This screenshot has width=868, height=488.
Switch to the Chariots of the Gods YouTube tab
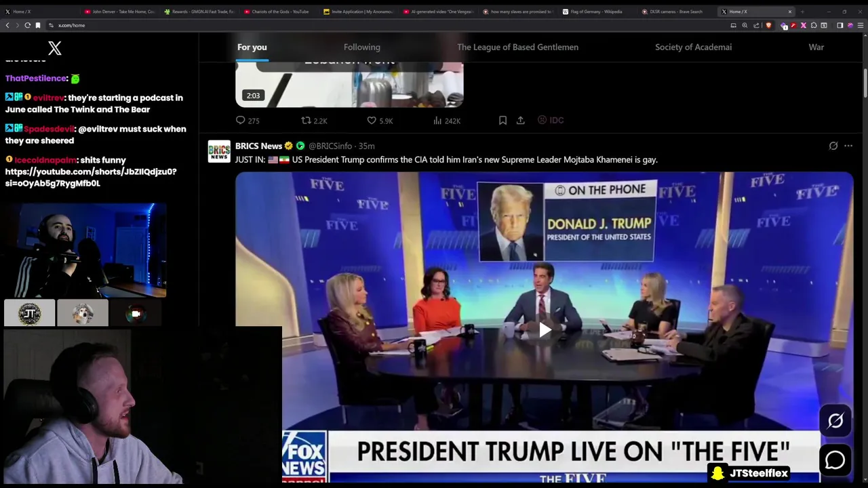(279, 12)
